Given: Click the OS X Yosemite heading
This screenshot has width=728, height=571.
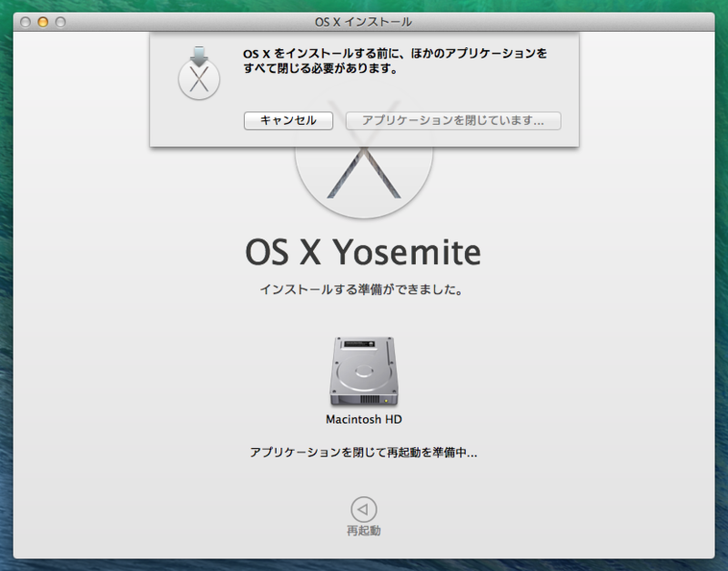Looking at the screenshot, I should (x=362, y=252).
